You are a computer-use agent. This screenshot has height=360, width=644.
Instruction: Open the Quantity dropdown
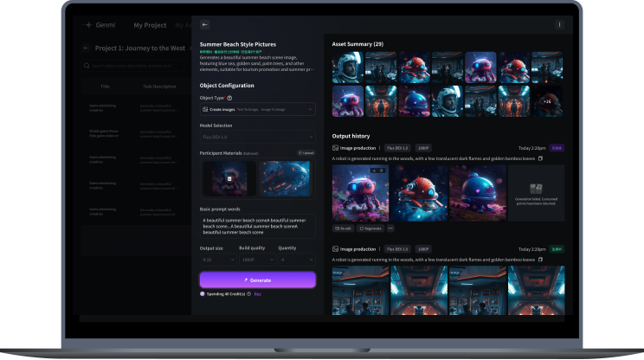tap(296, 259)
